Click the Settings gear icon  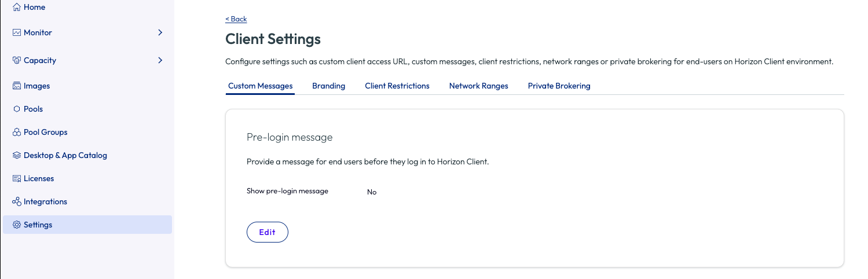(x=17, y=225)
